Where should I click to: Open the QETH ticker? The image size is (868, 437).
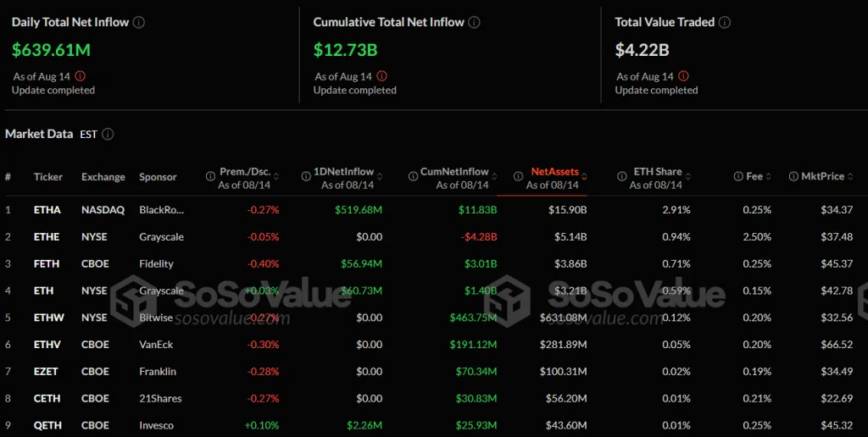(47, 425)
